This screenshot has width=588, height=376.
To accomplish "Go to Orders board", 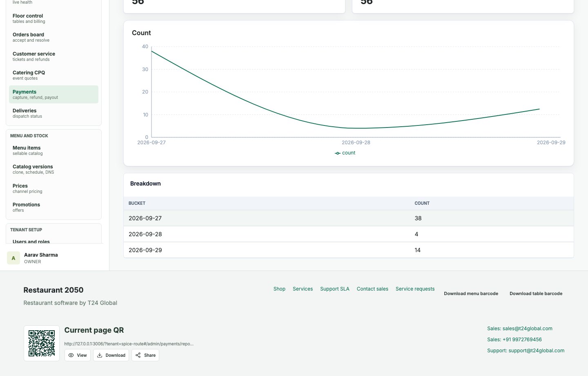I will [53, 37].
